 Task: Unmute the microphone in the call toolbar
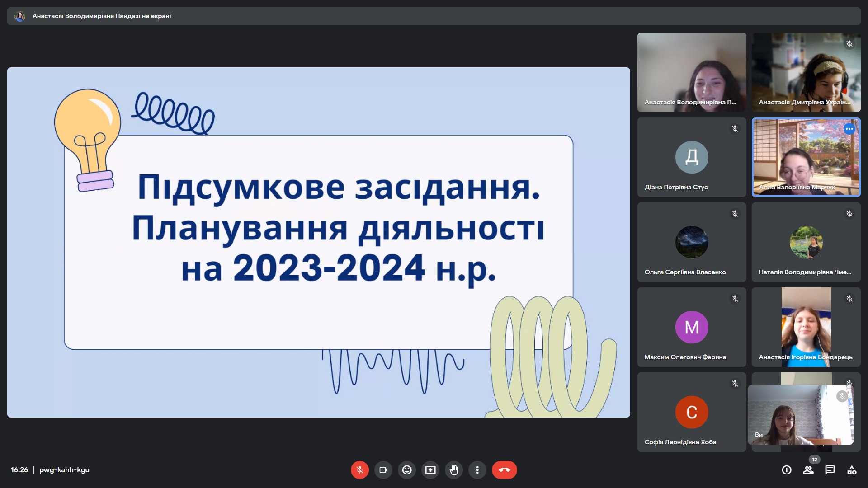[360, 470]
